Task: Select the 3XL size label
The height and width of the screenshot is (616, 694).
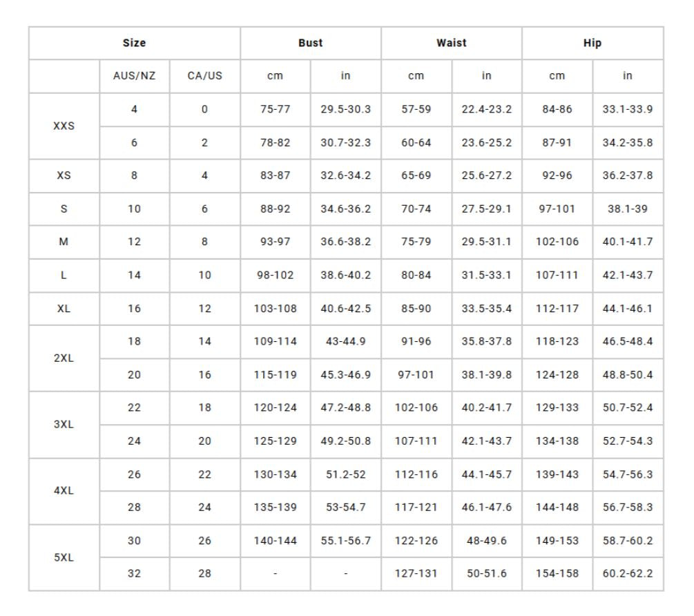Action: pos(64,425)
